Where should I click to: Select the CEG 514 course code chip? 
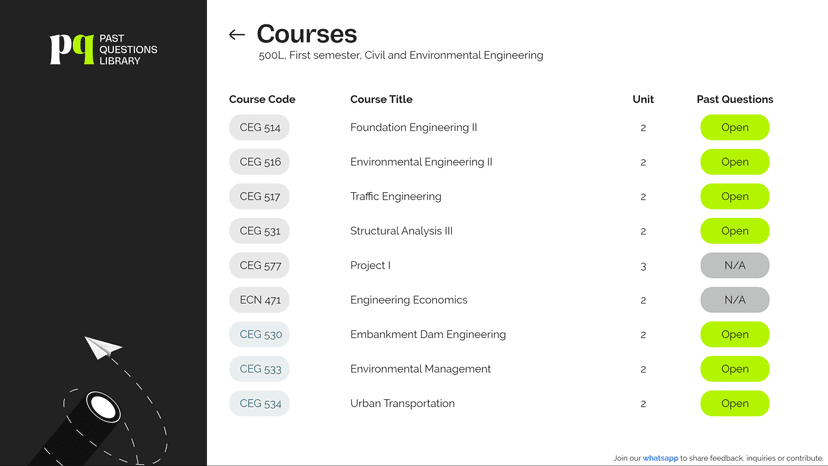tap(259, 127)
